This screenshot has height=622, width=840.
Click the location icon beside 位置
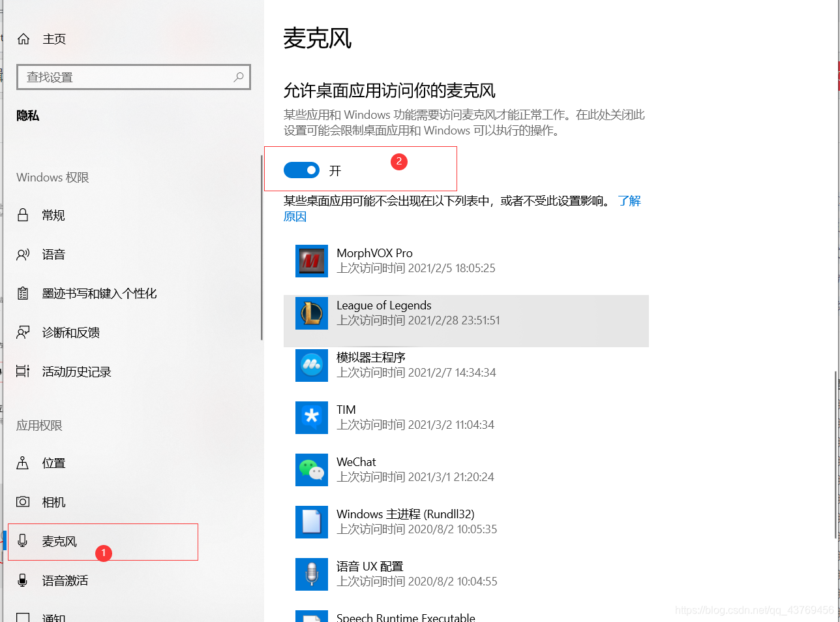pos(23,463)
